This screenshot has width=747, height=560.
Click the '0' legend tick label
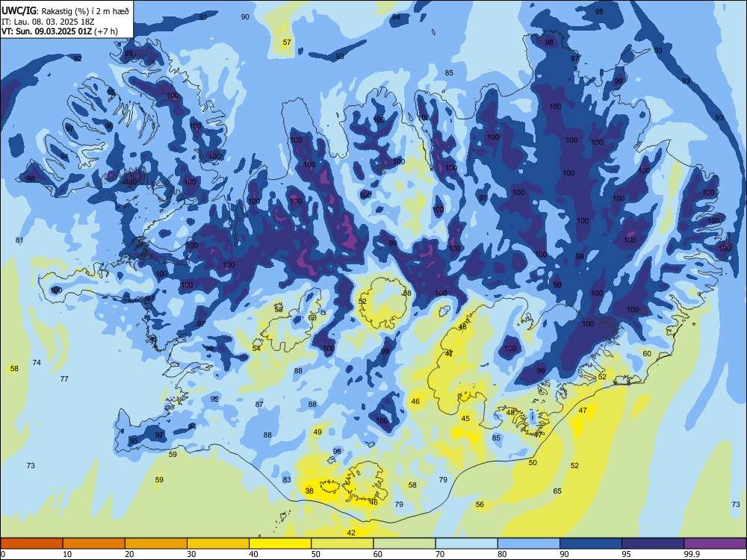point(3,554)
